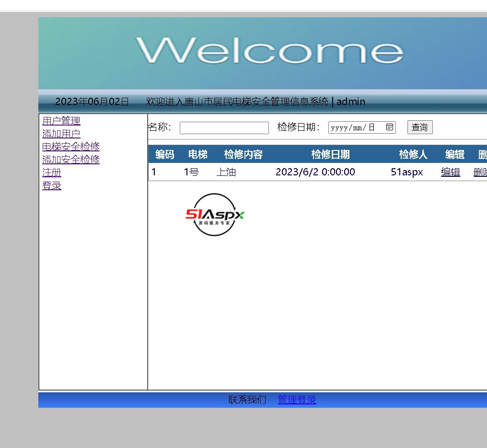The width and height of the screenshot is (487, 448).
Task: Select 添加用户 from the sidebar menu
Action: point(61,134)
